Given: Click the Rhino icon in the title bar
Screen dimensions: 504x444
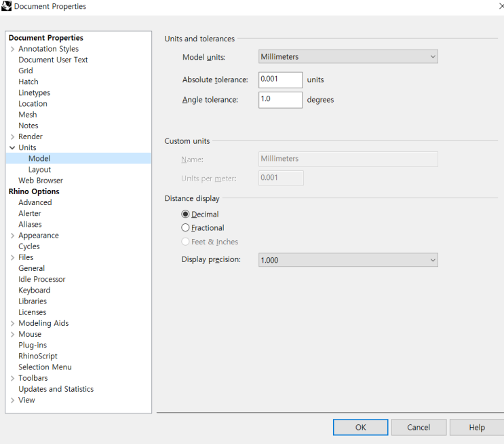Looking at the screenshot, I should tap(7, 6).
